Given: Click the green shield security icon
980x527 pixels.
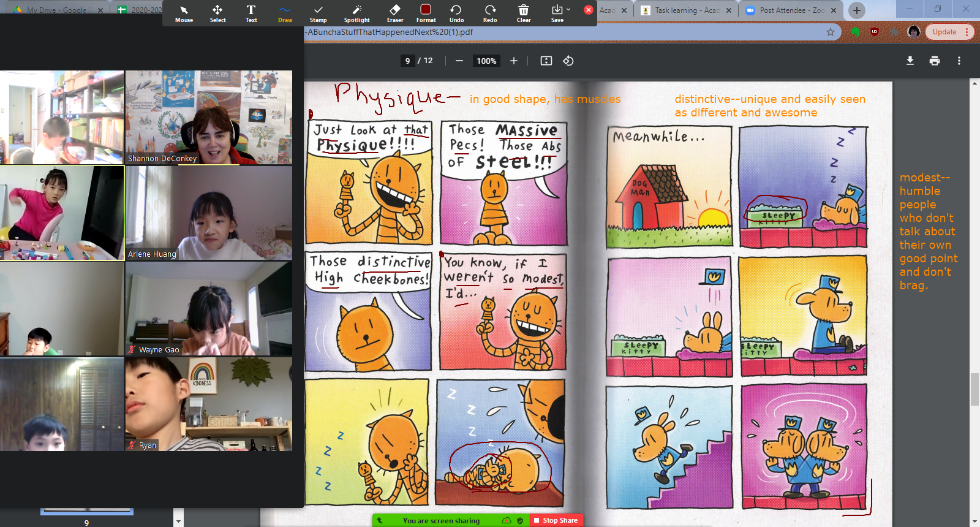Looking at the screenshot, I should tap(520, 520).
